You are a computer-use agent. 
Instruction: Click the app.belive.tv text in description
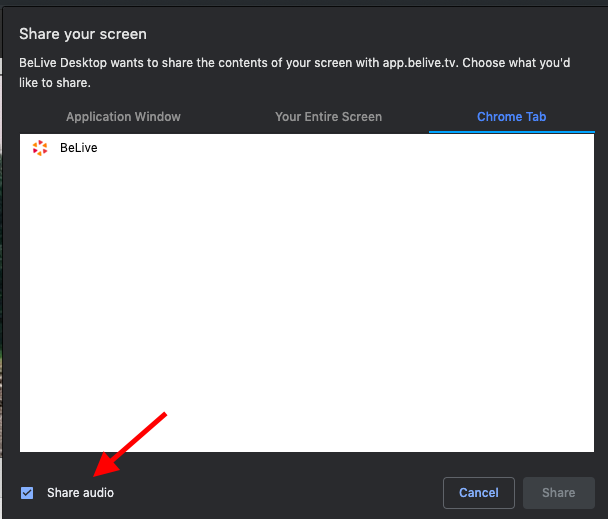pos(420,63)
